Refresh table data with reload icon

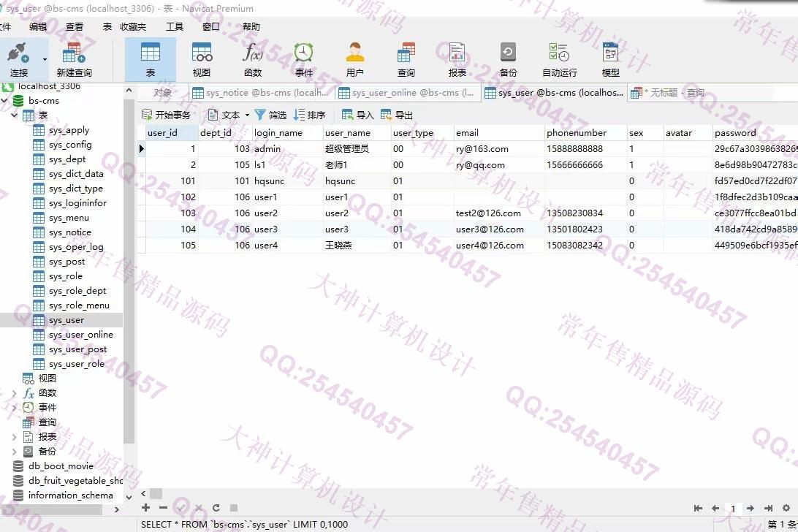point(216,508)
